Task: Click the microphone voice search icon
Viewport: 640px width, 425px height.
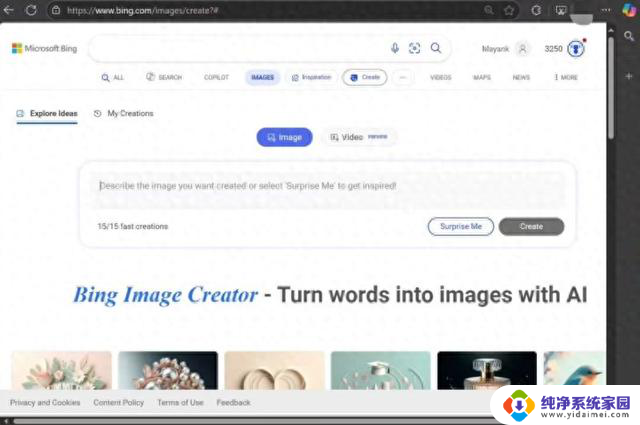Action: (395, 48)
